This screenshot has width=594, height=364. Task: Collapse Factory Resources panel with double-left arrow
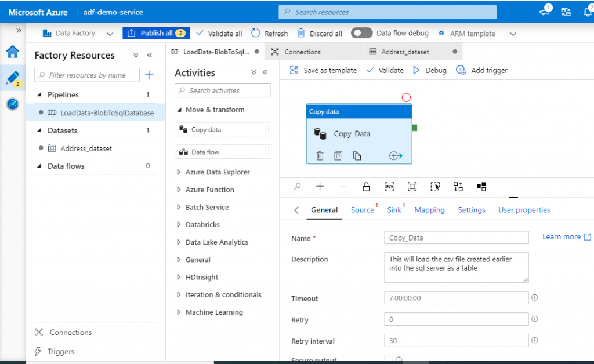click(150, 55)
